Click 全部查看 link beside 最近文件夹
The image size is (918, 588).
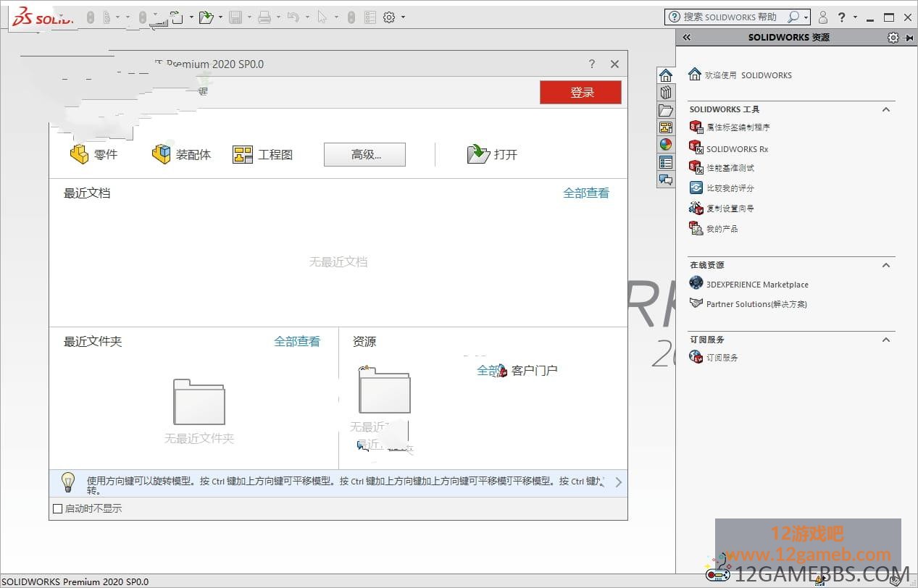click(x=297, y=341)
